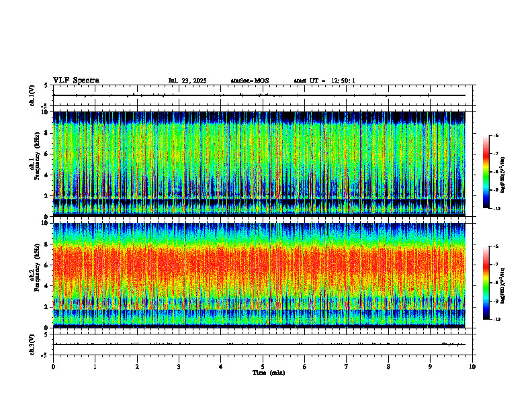Click the "ch.3(V)" vertical axis label

pyautogui.click(x=32, y=345)
